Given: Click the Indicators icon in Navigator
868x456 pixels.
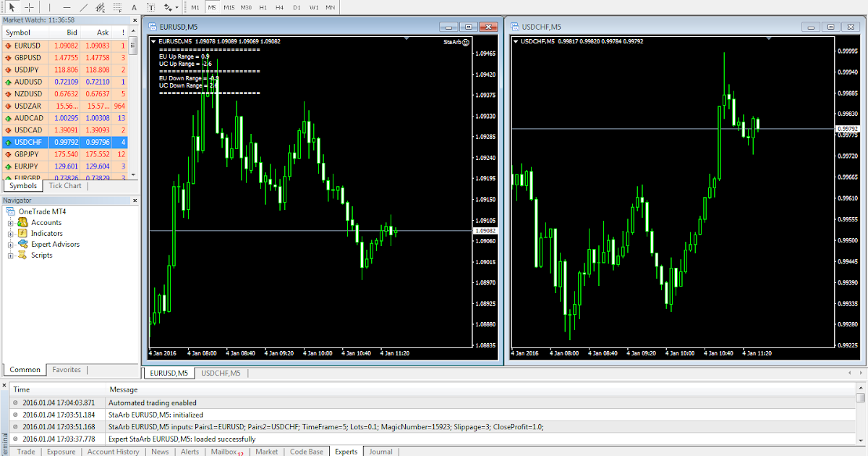Looking at the screenshot, I should (x=23, y=234).
